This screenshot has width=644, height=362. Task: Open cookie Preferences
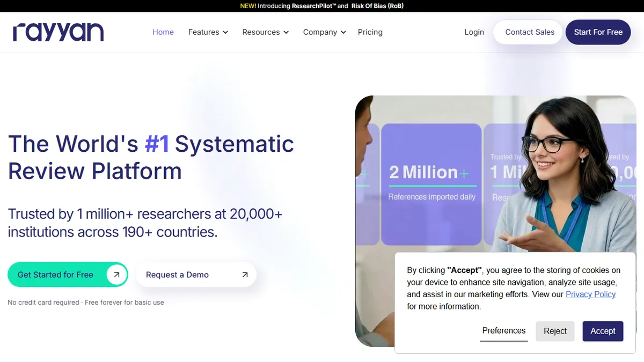(x=503, y=331)
